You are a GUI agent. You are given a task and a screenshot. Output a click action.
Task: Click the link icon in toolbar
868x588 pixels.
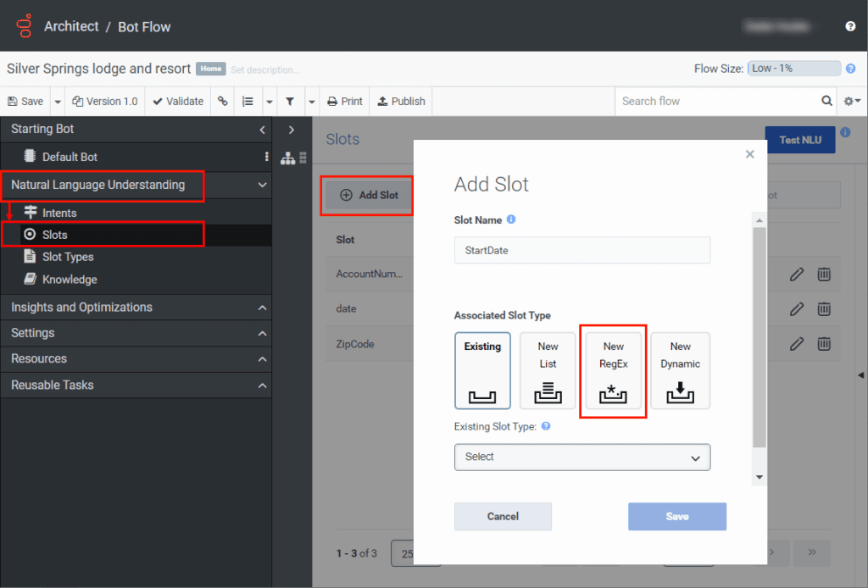[223, 101]
